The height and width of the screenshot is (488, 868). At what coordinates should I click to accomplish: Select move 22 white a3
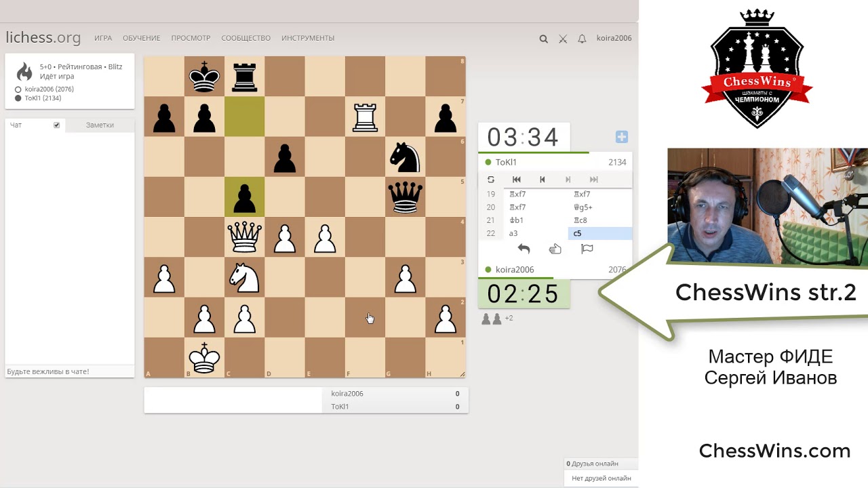[536, 233]
